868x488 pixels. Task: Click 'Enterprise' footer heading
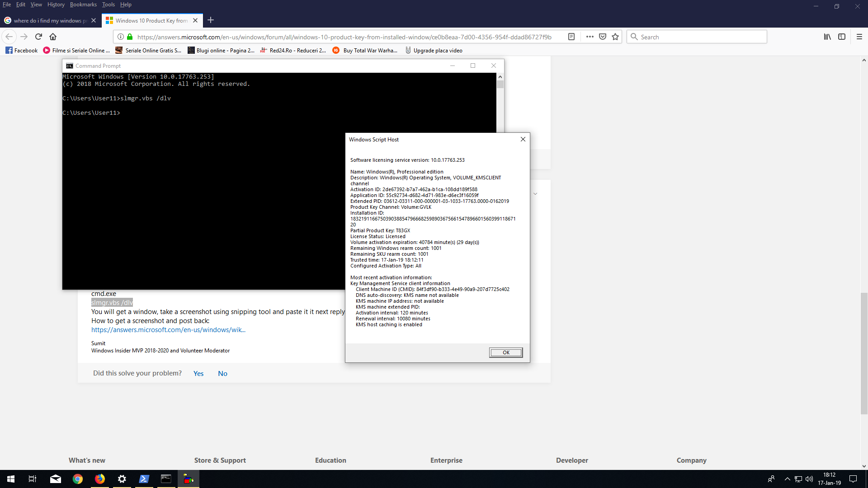tap(446, 460)
